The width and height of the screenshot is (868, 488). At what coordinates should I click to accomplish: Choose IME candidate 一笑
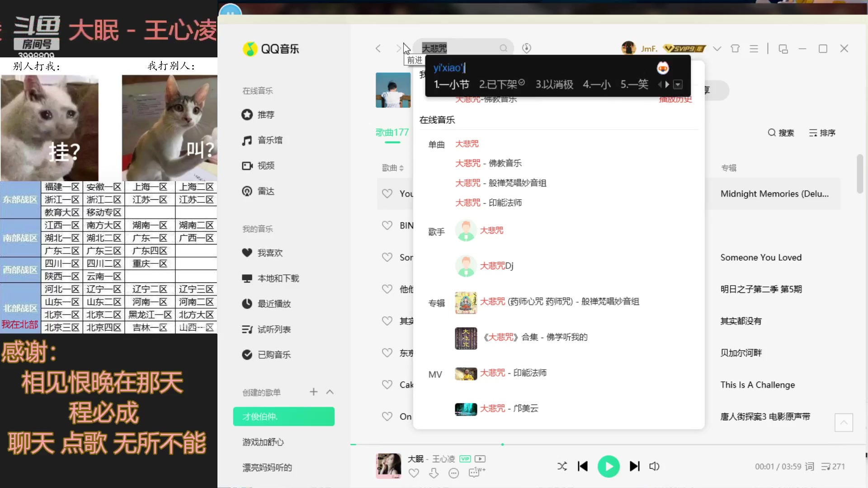(634, 84)
